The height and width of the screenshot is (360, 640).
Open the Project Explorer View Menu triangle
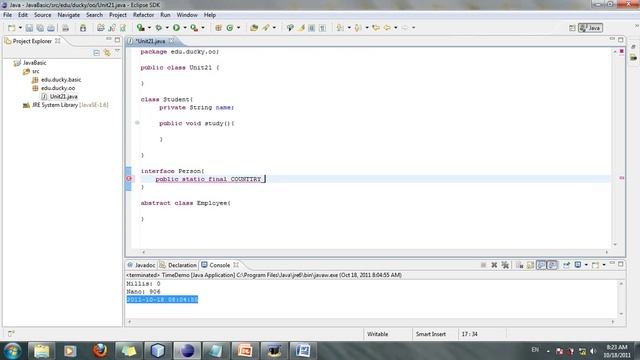click(117, 52)
